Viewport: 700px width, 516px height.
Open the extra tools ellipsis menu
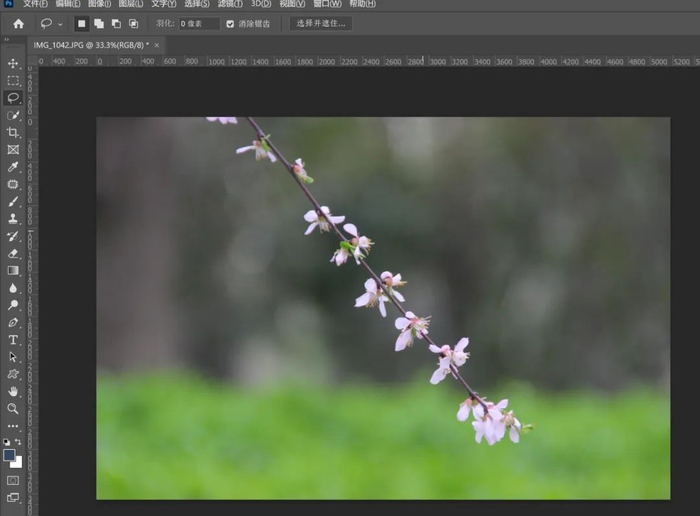(x=13, y=426)
